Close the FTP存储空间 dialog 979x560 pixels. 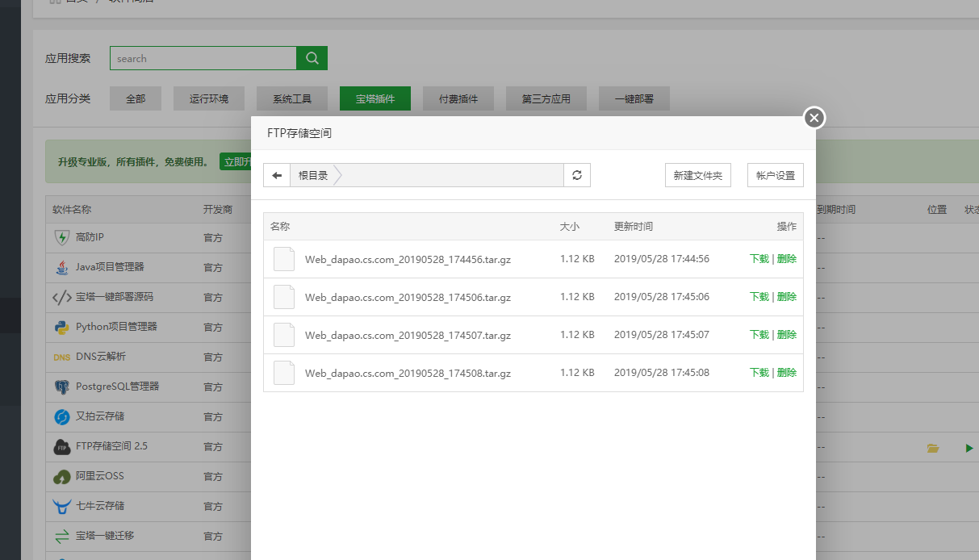[x=814, y=118]
